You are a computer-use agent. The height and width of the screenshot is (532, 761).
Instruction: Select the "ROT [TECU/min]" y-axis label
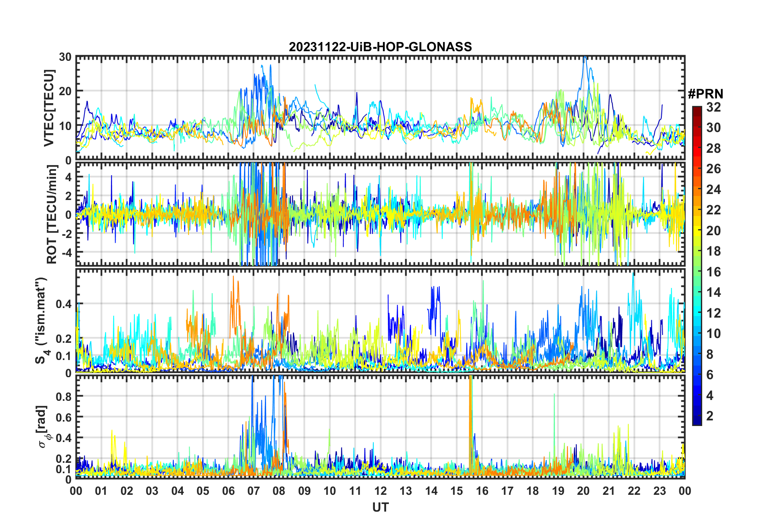tap(52, 214)
